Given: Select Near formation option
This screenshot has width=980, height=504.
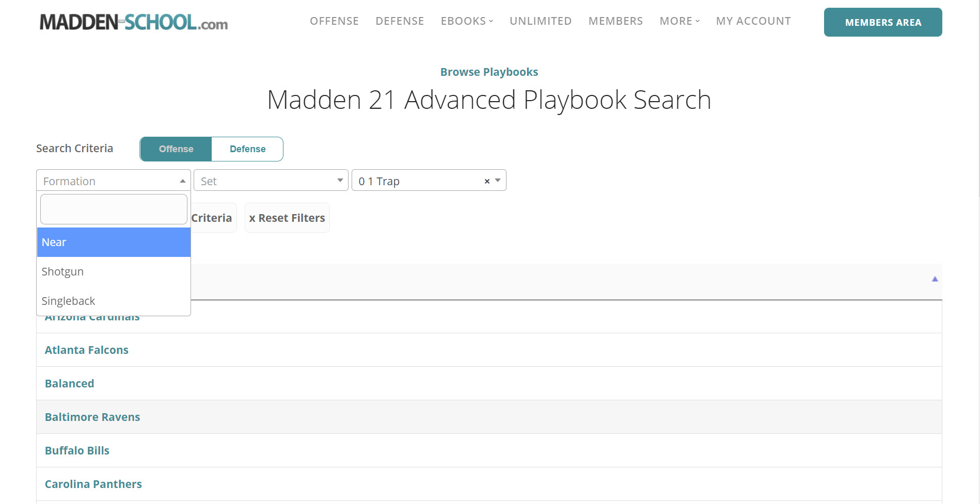Looking at the screenshot, I should click(114, 242).
